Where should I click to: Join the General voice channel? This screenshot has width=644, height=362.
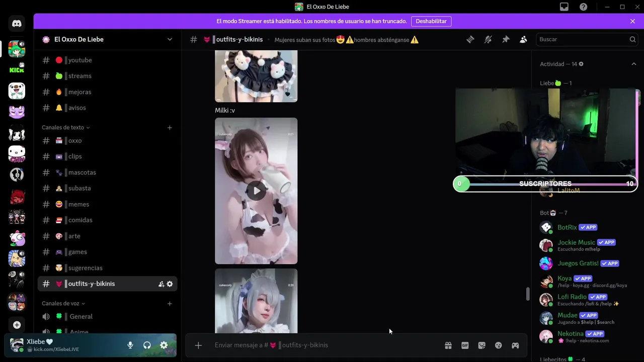click(107, 317)
